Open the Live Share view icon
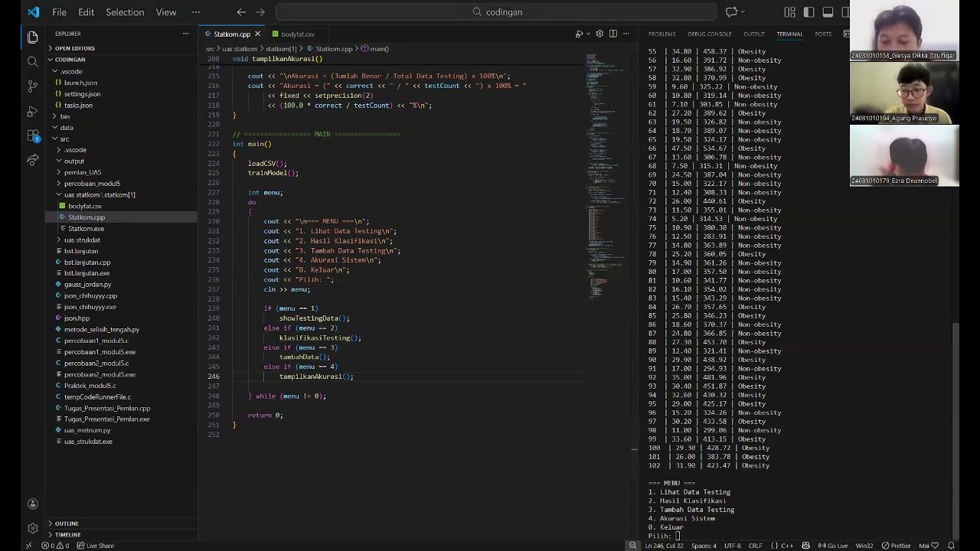The height and width of the screenshot is (551, 980). click(x=32, y=160)
